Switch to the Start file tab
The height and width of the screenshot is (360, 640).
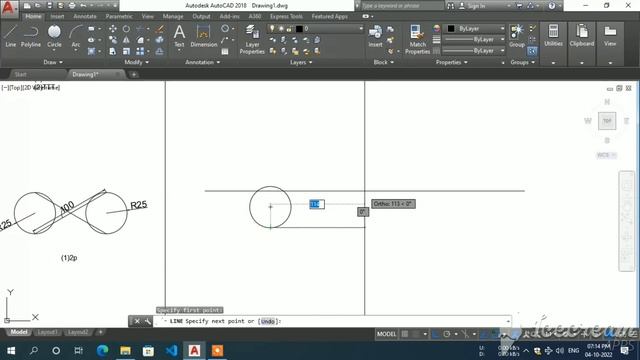20,74
